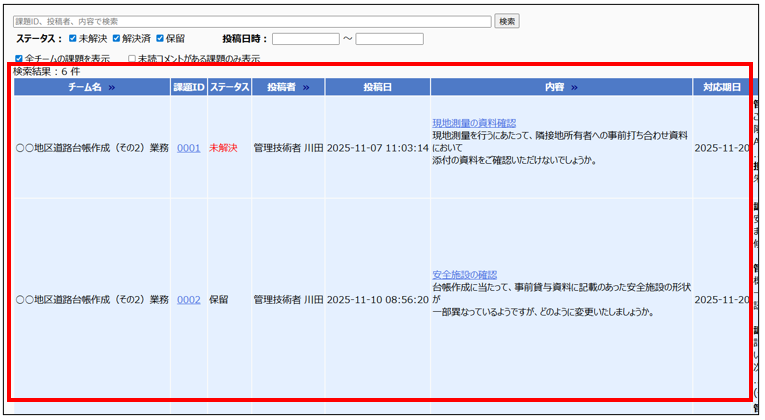Click the 投稿日時 end date field
The image size is (765, 420).
coord(389,39)
